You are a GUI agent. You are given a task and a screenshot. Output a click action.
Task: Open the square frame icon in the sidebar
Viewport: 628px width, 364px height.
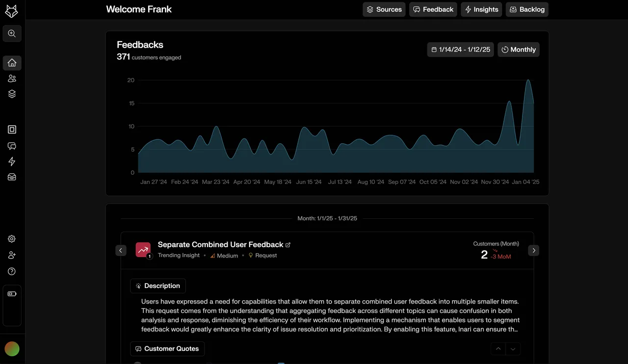[12, 130]
